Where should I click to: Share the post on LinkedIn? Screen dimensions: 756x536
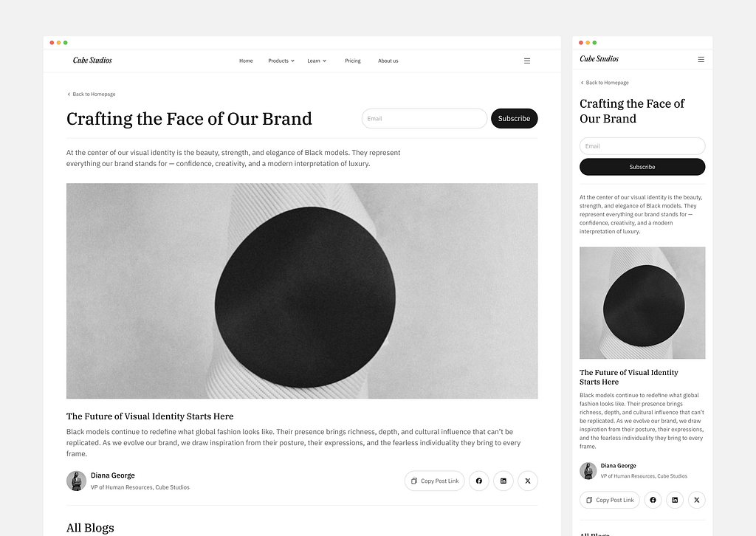click(503, 481)
